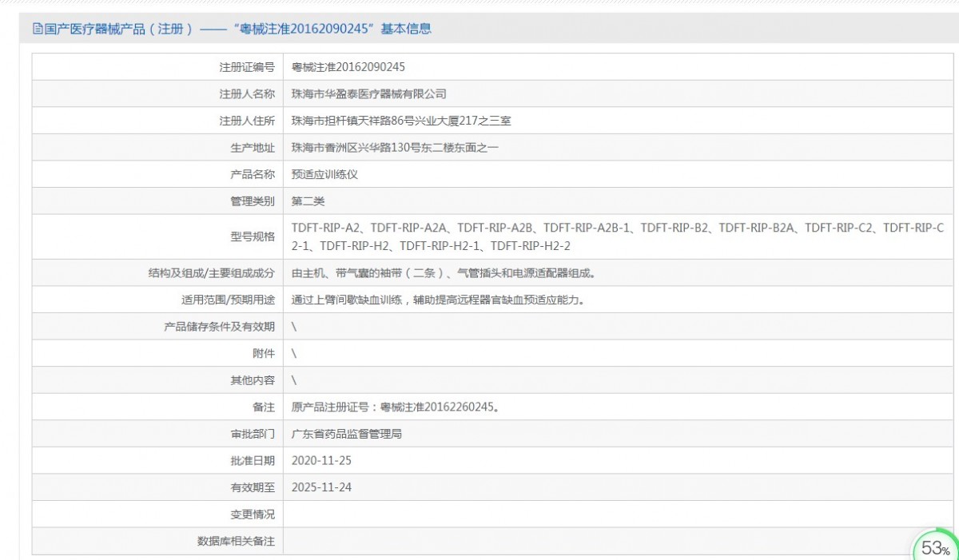The width and height of the screenshot is (959, 560).
Task: Click expiry date value 2025-11-24
Action: (322, 487)
